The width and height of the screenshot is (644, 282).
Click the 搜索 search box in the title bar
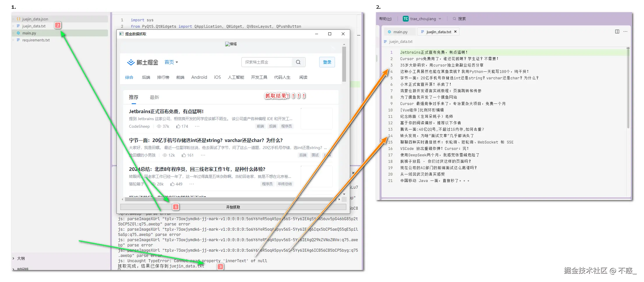(x=459, y=19)
